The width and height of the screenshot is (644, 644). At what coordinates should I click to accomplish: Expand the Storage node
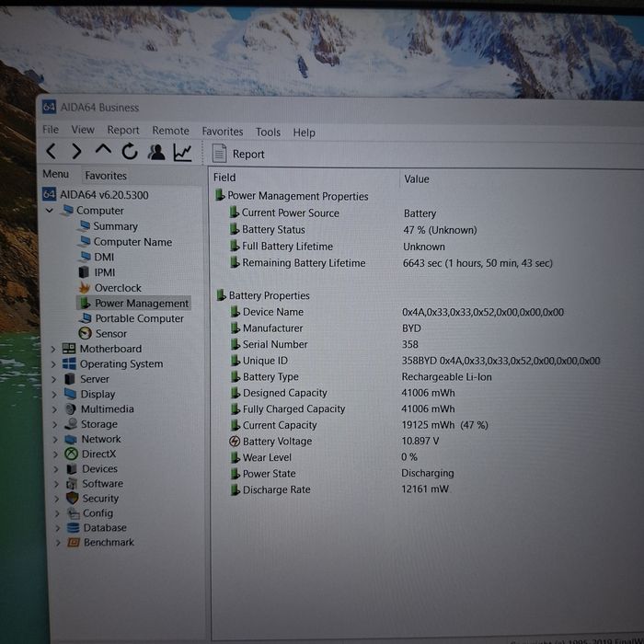pyautogui.click(x=55, y=424)
